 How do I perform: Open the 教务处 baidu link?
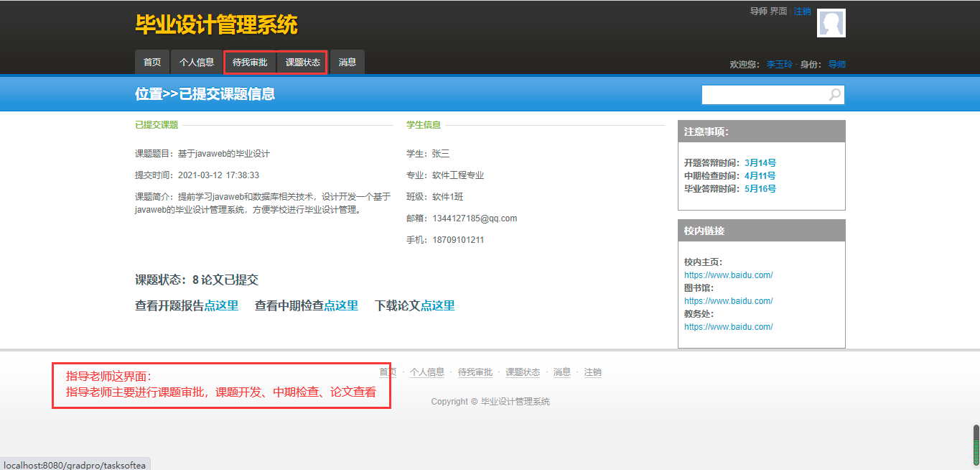click(728, 327)
